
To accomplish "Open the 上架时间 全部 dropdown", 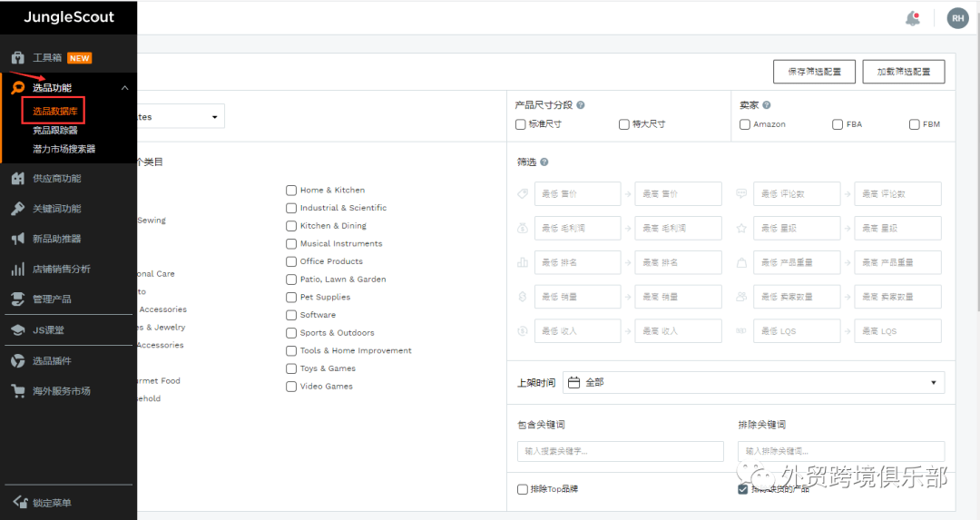I will point(753,383).
